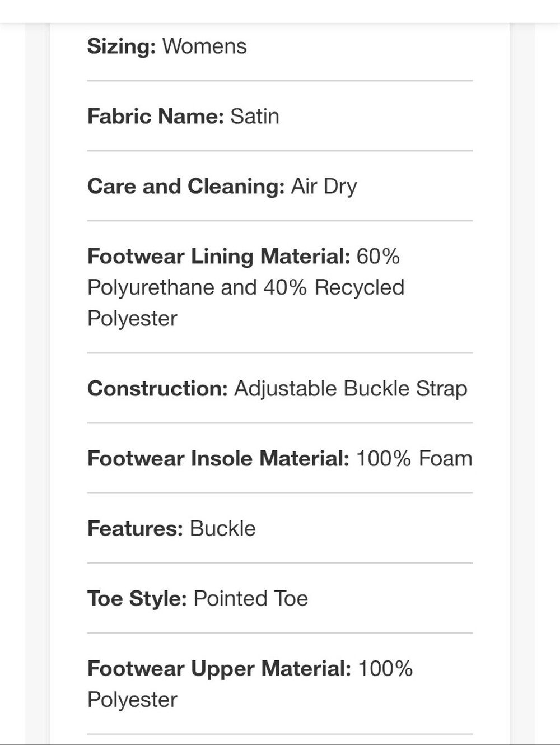
Task: Select 'Polyester' under Footwear Upper Material
Action: click(132, 700)
